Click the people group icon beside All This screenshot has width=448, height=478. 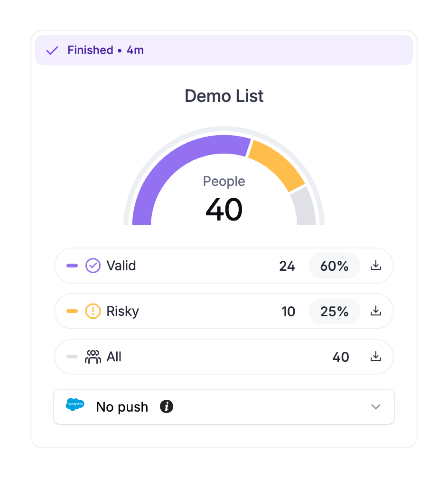point(93,357)
